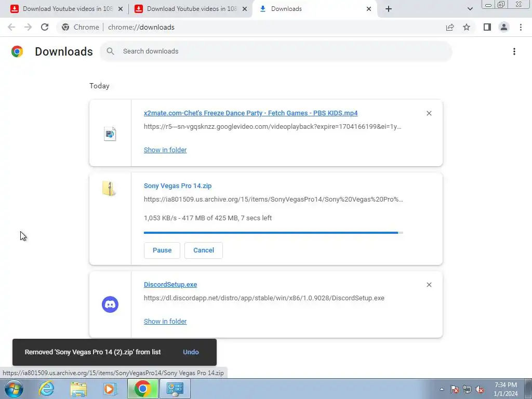Click the dl.discordapp.net source URL text
Screen dimensions: 532x399
tap(264, 298)
